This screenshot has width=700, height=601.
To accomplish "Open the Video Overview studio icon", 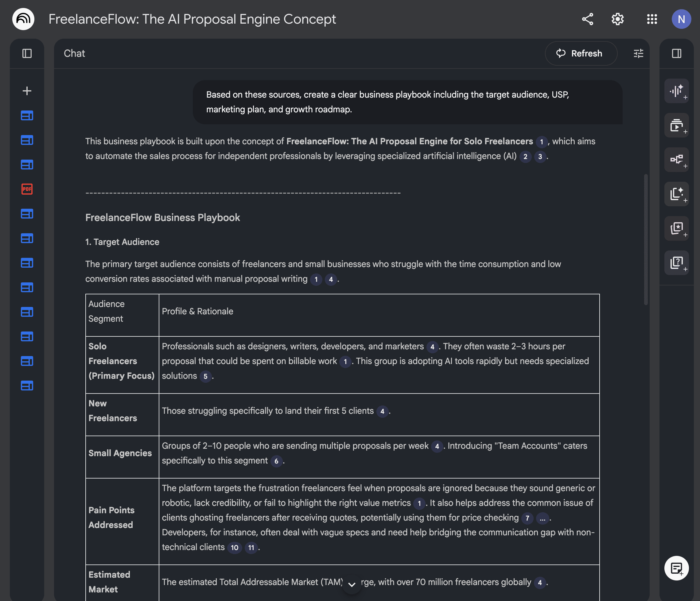I will coord(676,125).
